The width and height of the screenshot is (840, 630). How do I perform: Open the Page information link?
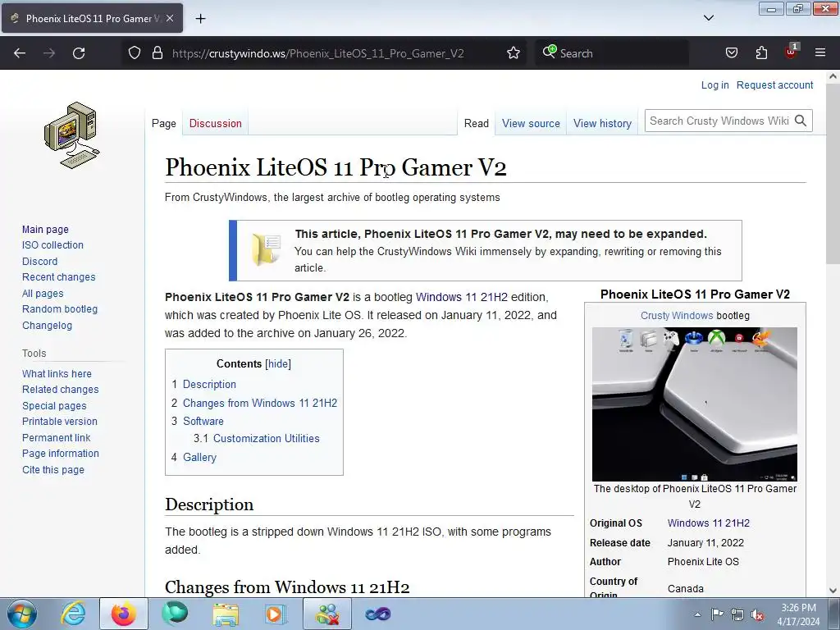click(x=61, y=453)
